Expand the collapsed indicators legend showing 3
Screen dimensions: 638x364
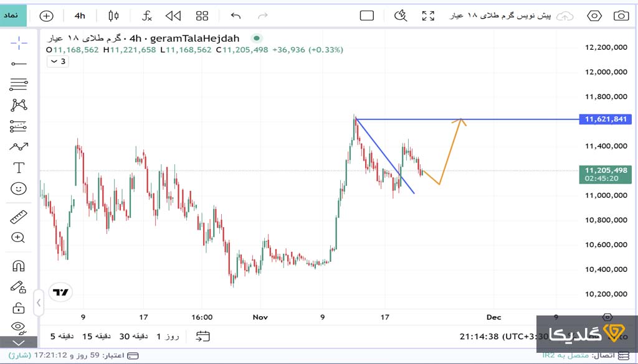point(58,61)
